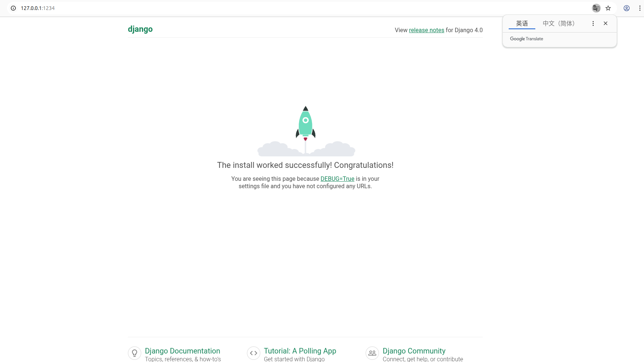
Task: Click the site information icon beside the URL
Action: pyautogui.click(x=13, y=8)
